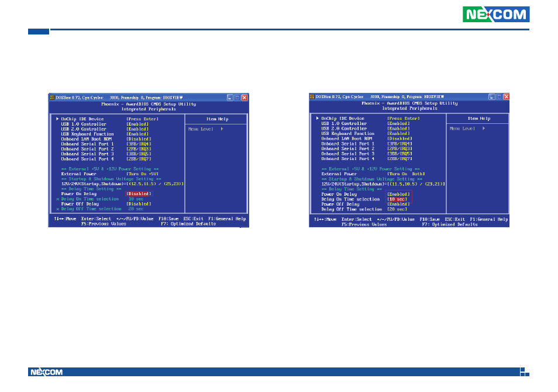
Task: Close the left DOSBox window
Action: click(x=246, y=96)
